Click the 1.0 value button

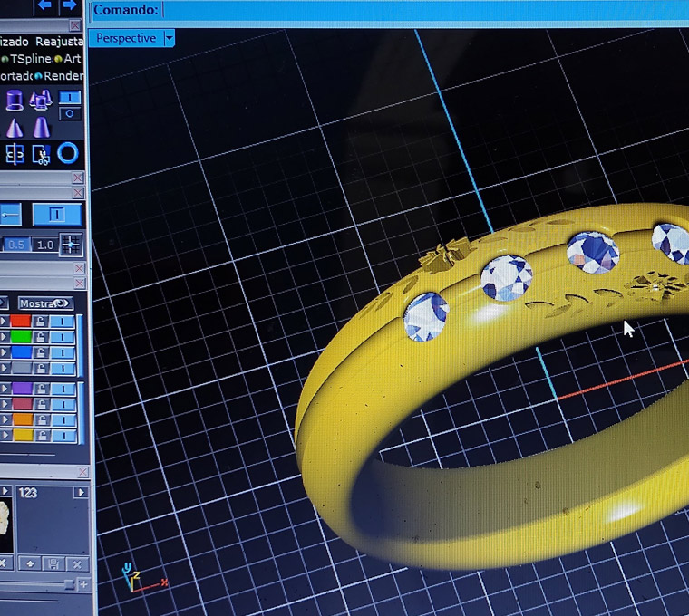click(x=44, y=245)
